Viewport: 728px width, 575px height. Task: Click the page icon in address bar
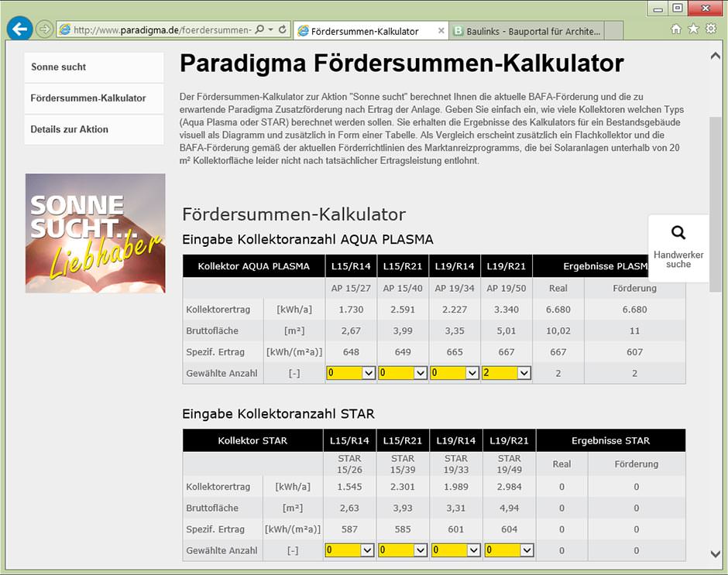(x=65, y=29)
